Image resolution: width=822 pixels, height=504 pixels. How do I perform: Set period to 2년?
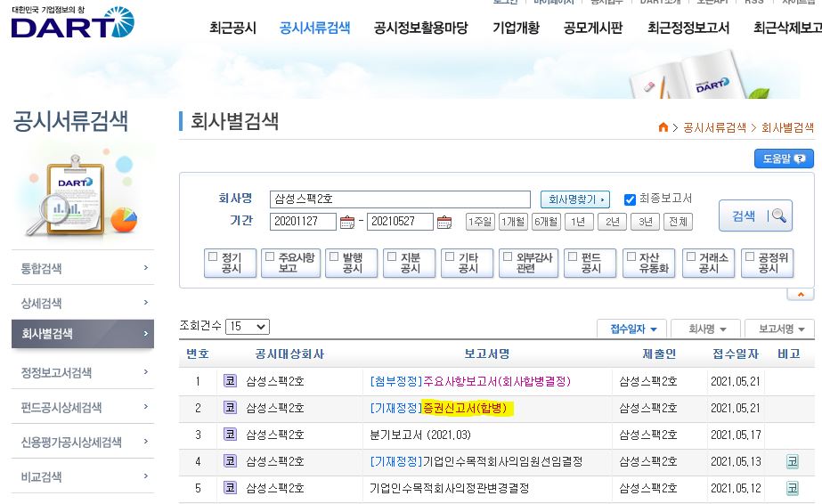(x=612, y=222)
